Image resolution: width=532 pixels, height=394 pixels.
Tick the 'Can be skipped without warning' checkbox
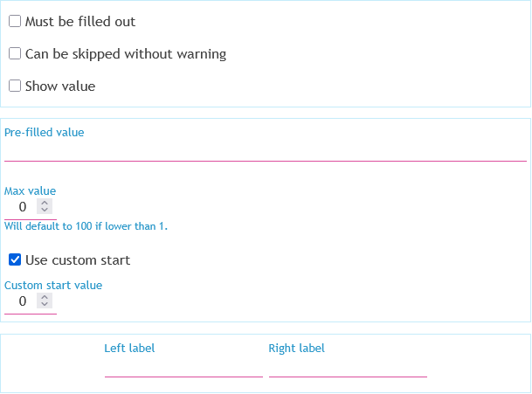point(15,54)
